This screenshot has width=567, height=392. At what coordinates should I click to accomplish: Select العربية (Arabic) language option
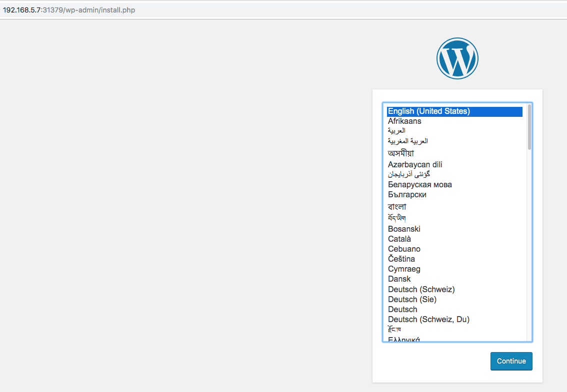point(454,131)
